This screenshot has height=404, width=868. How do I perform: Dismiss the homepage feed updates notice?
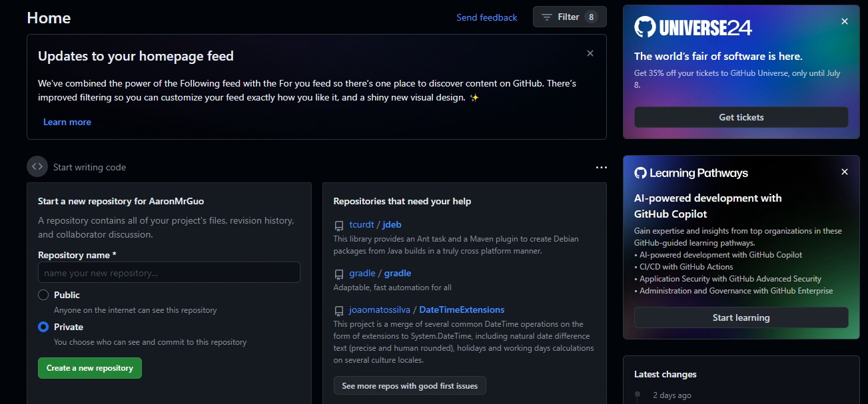click(x=590, y=53)
